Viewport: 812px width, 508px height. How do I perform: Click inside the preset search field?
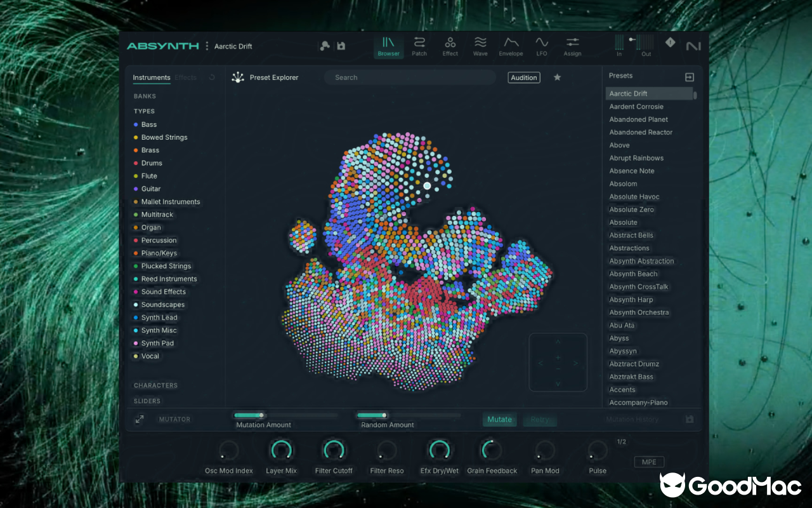(409, 77)
